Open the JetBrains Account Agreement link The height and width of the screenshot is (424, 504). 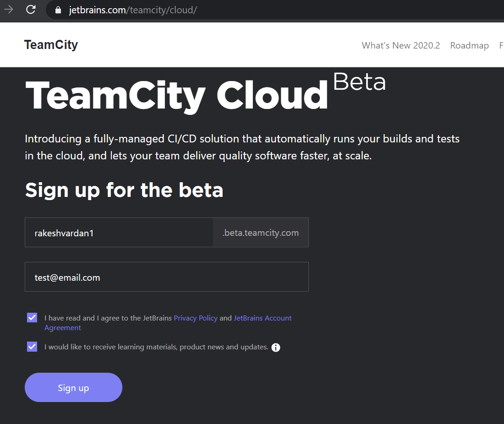[x=263, y=318]
